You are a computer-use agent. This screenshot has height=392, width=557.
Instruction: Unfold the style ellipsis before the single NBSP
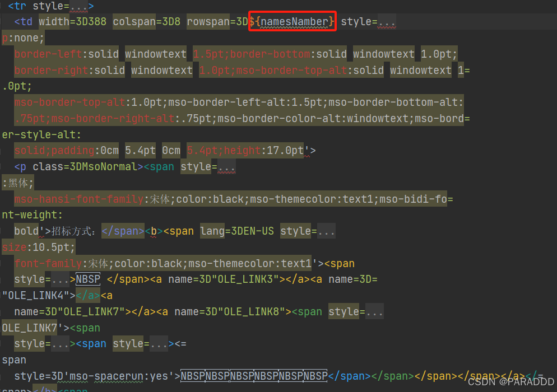coord(61,279)
